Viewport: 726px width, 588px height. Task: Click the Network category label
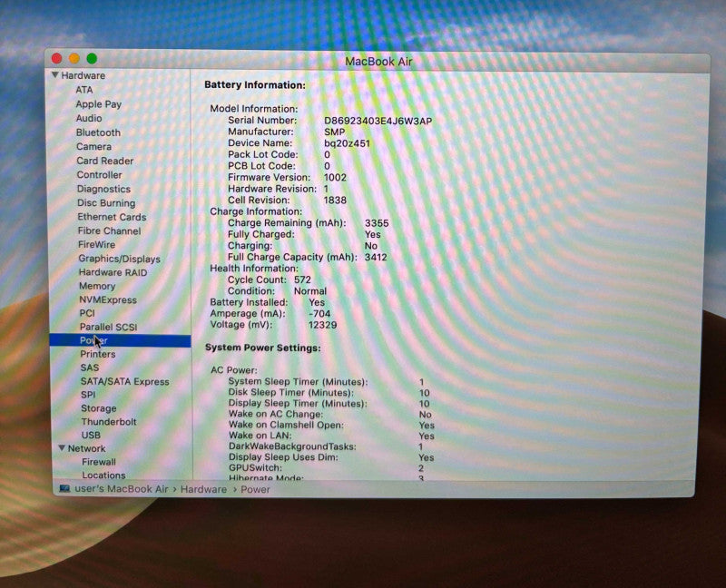click(86, 448)
